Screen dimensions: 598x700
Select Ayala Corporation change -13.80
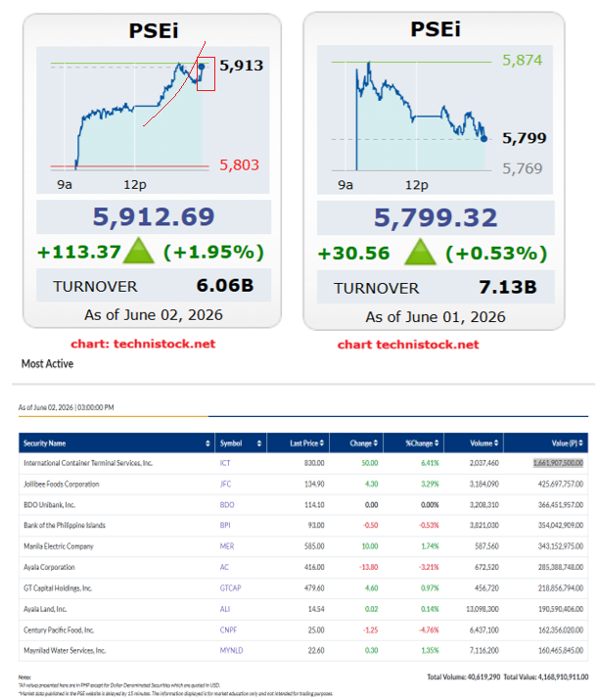click(369, 568)
